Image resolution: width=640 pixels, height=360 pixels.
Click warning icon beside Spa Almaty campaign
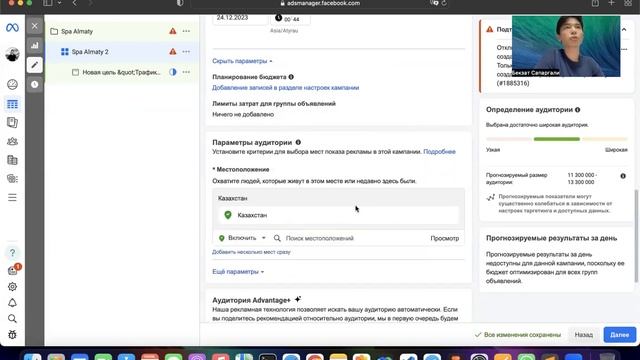173,31
